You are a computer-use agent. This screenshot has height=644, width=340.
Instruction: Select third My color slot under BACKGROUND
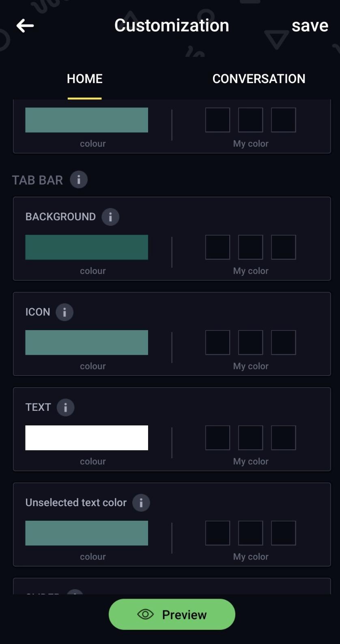283,247
